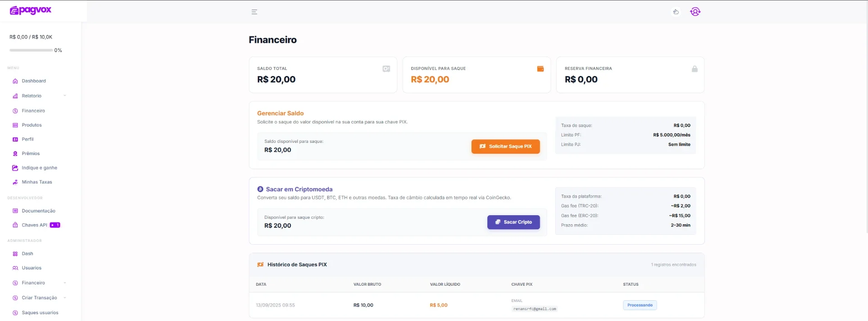
Task: Open Chaves API menu entry
Action: [34, 225]
